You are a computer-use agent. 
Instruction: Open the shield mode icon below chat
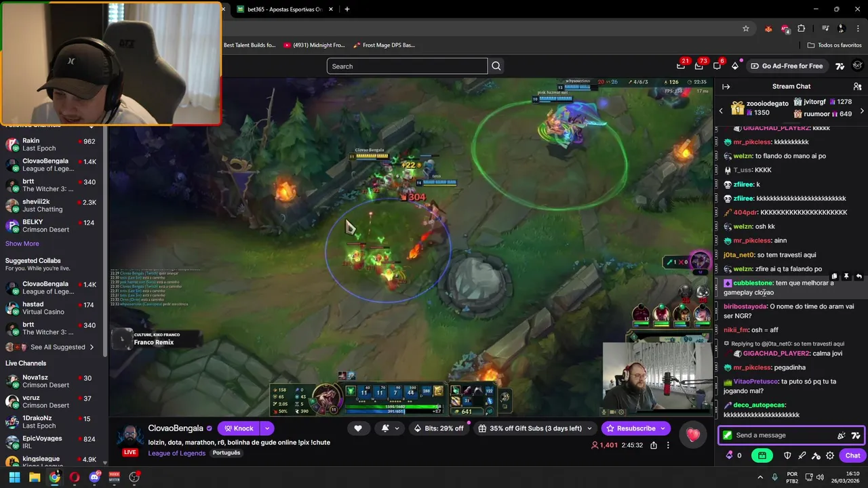(x=787, y=455)
